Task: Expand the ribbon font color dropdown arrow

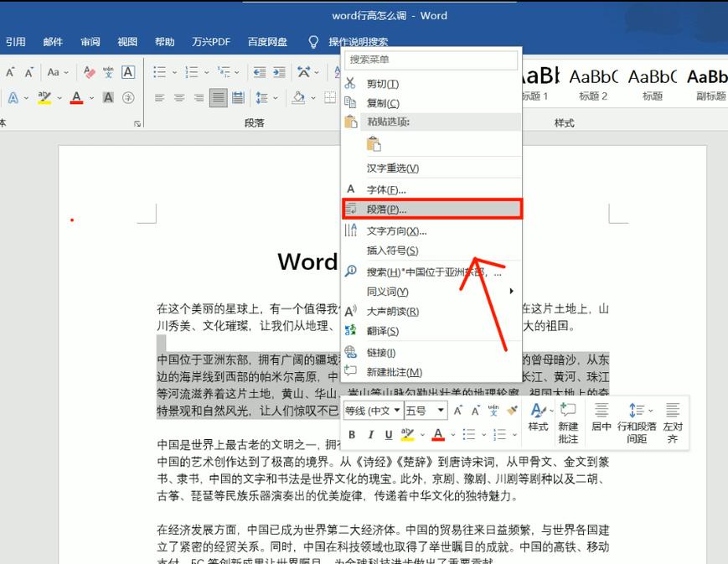Action: pyautogui.click(x=91, y=98)
